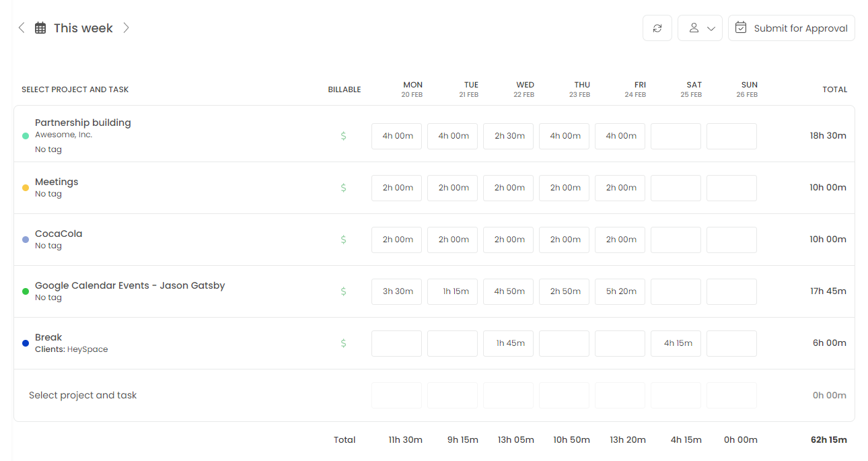
Task: Click Wednesday 1h 45m Break entry
Action: pos(509,343)
